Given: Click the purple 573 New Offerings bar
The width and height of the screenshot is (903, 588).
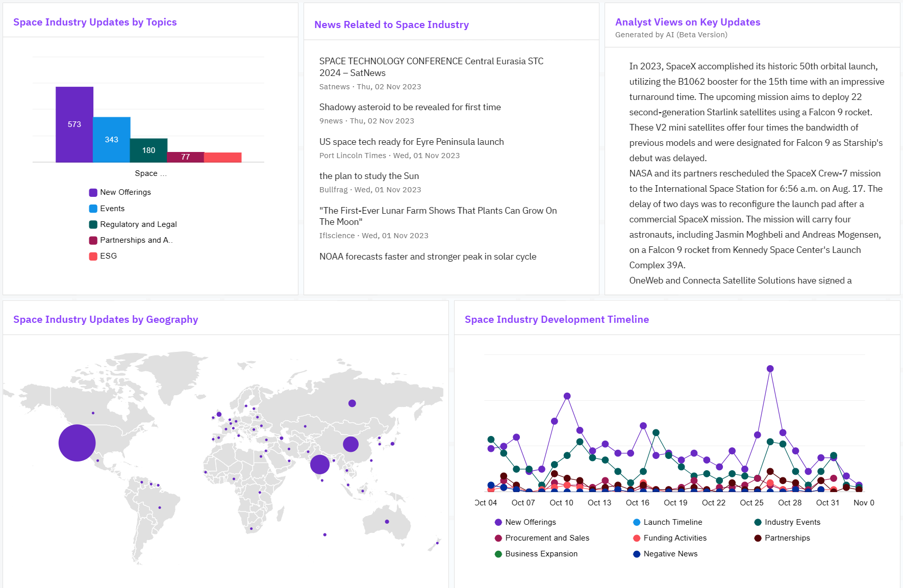Looking at the screenshot, I should [x=74, y=124].
